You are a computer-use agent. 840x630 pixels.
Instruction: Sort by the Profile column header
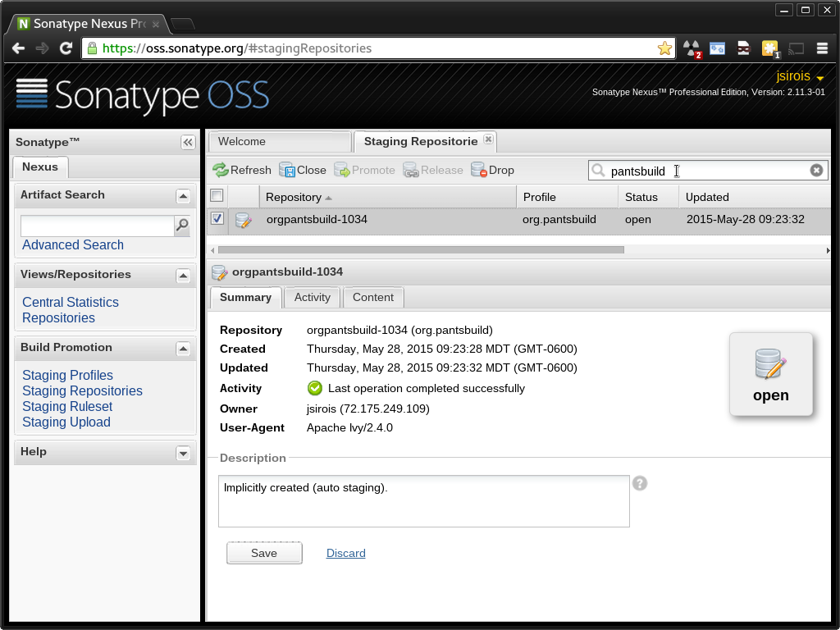tap(568, 197)
